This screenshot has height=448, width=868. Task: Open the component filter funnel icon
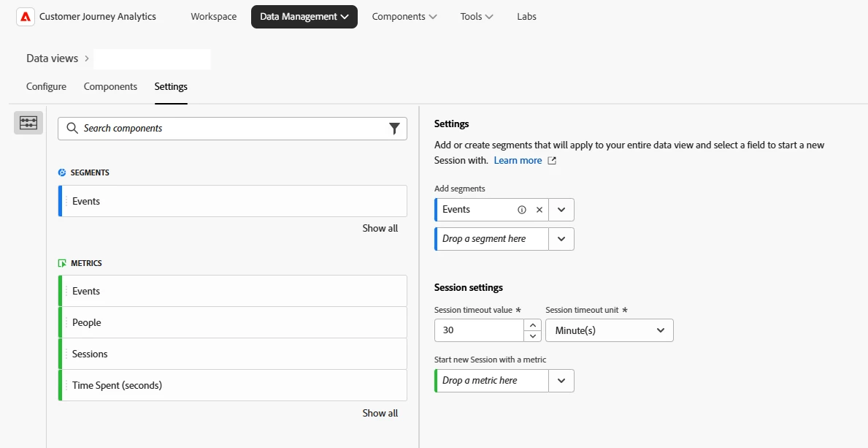(x=394, y=129)
